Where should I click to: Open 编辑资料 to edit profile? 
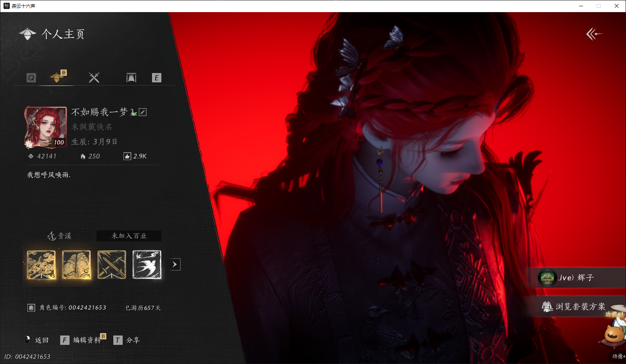click(x=81, y=340)
